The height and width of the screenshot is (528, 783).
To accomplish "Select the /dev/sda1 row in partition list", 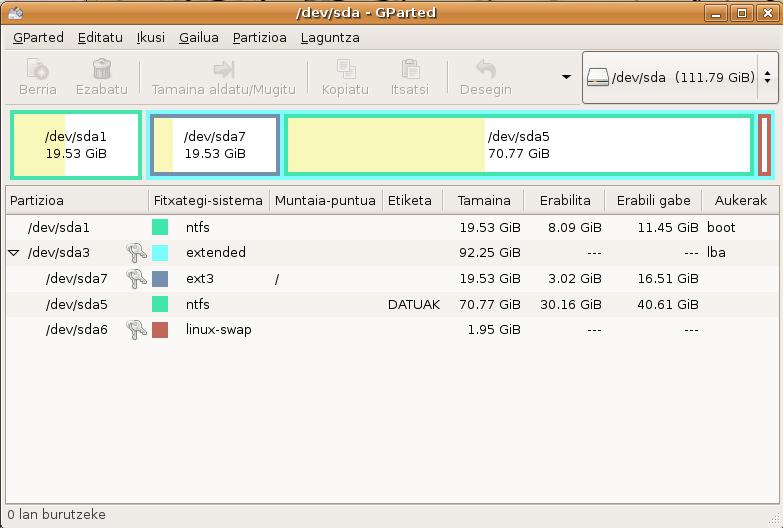I will tap(392, 227).
